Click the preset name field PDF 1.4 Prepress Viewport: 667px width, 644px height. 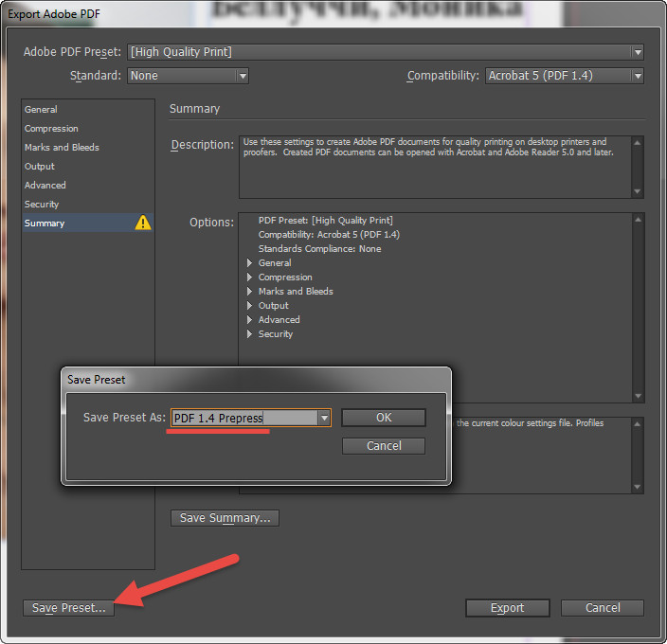pos(244,419)
